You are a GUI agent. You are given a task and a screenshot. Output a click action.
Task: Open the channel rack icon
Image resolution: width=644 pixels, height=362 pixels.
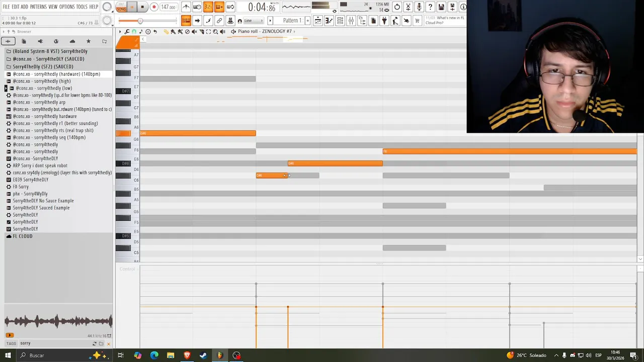[x=340, y=21]
